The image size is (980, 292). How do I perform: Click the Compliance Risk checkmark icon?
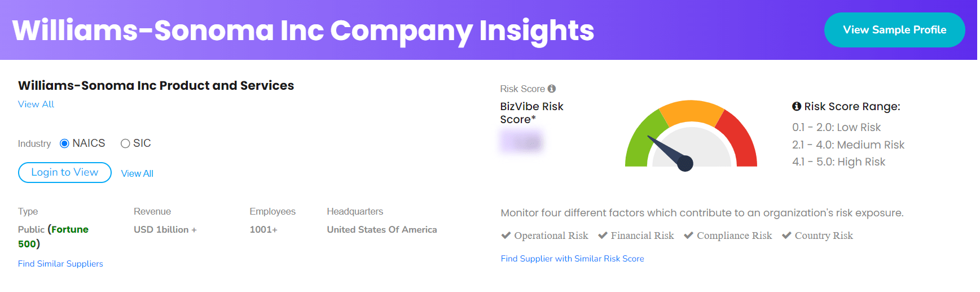point(688,236)
